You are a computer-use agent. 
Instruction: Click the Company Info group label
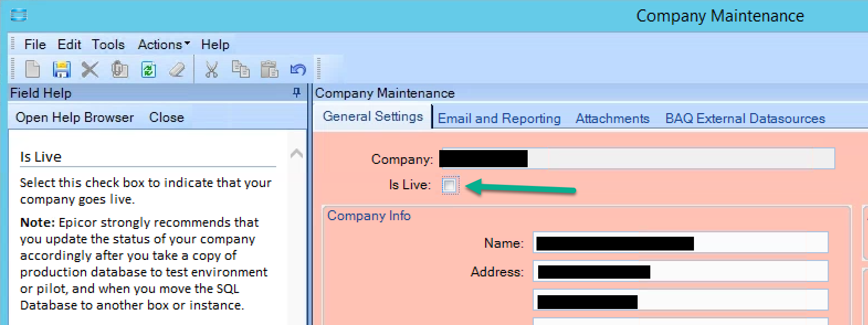click(369, 216)
